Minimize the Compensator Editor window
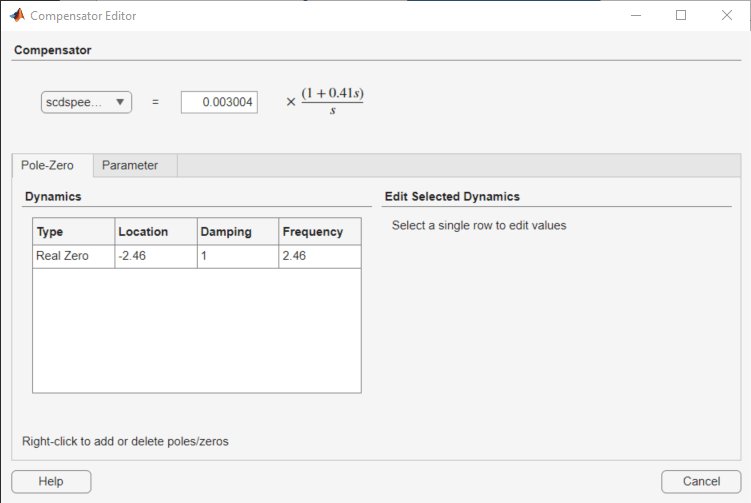This screenshot has width=751, height=503. 636,16
